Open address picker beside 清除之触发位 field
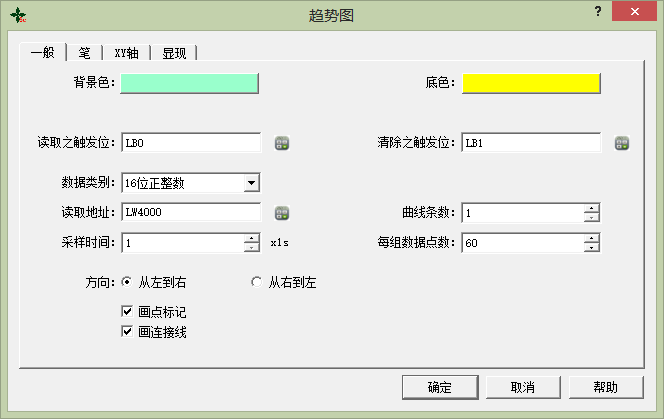The width and height of the screenshot is (664, 419). (622, 143)
